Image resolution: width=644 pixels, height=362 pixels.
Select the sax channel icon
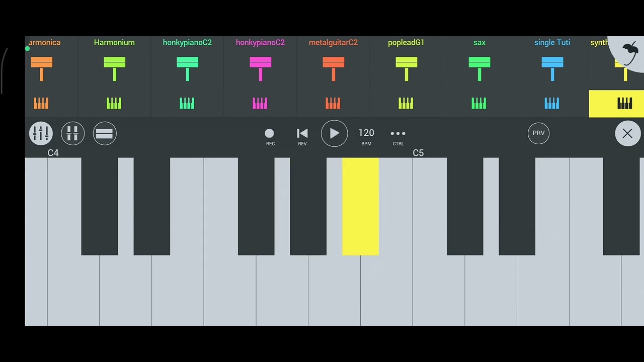click(x=479, y=69)
